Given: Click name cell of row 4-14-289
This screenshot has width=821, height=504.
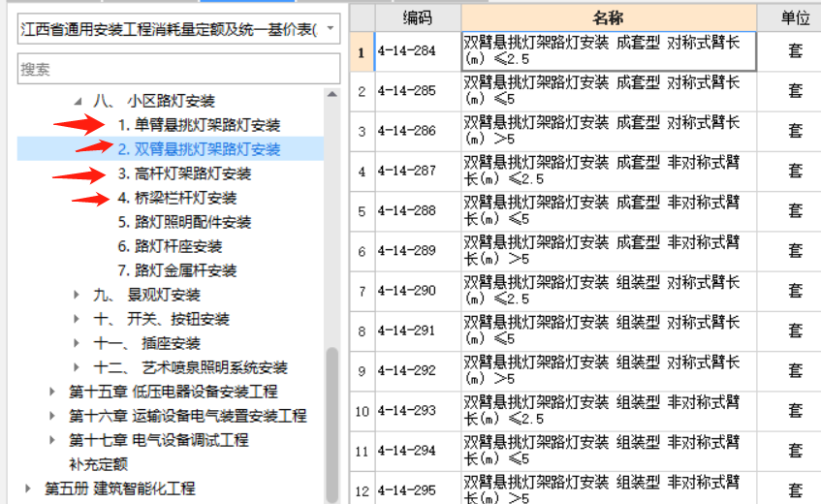Looking at the screenshot, I should tap(609, 251).
